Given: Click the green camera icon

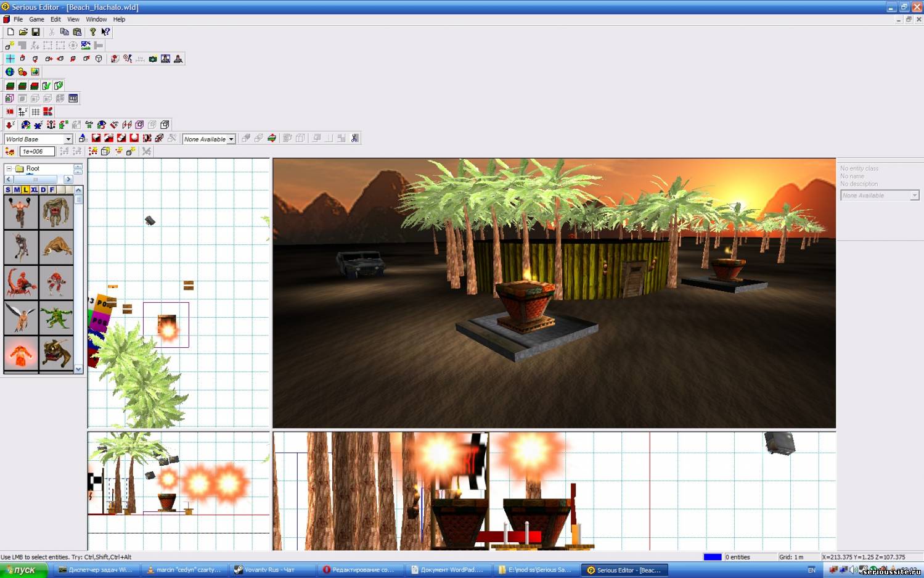Looking at the screenshot, I should coord(153,59).
